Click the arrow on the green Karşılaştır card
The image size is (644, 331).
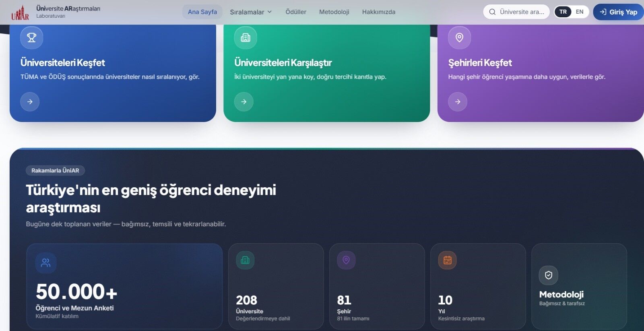tap(244, 101)
